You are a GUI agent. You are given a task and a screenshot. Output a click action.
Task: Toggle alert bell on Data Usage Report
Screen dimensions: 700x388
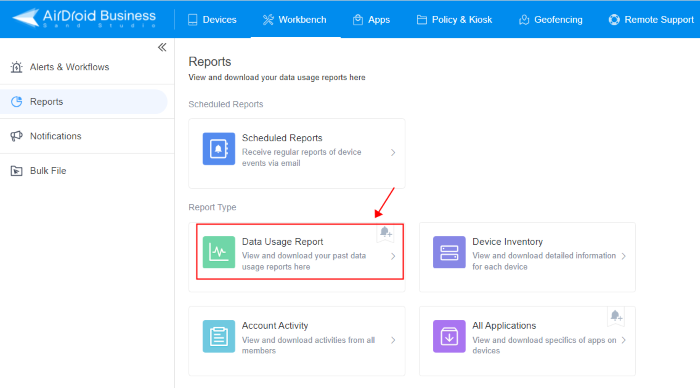pyautogui.click(x=385, y=233)
